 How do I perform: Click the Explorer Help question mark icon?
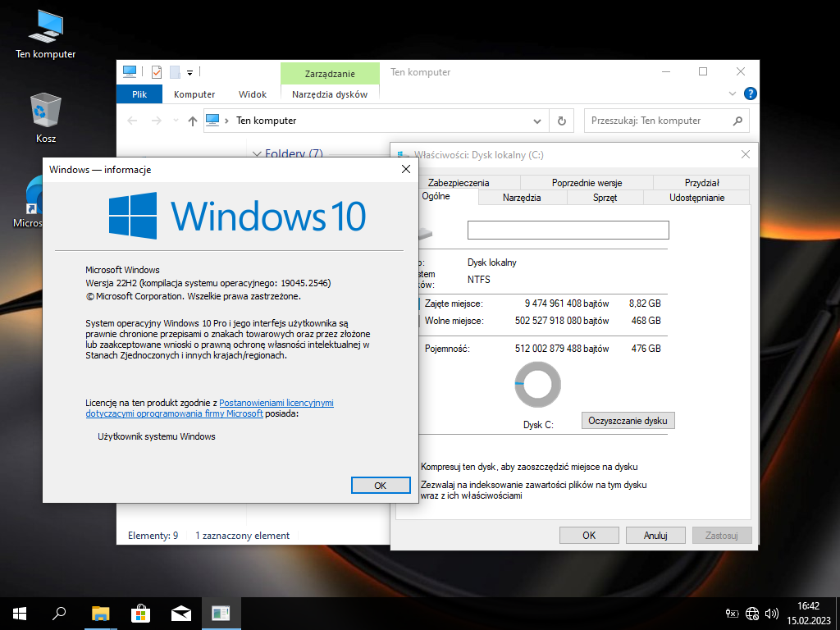click(750, 94)
